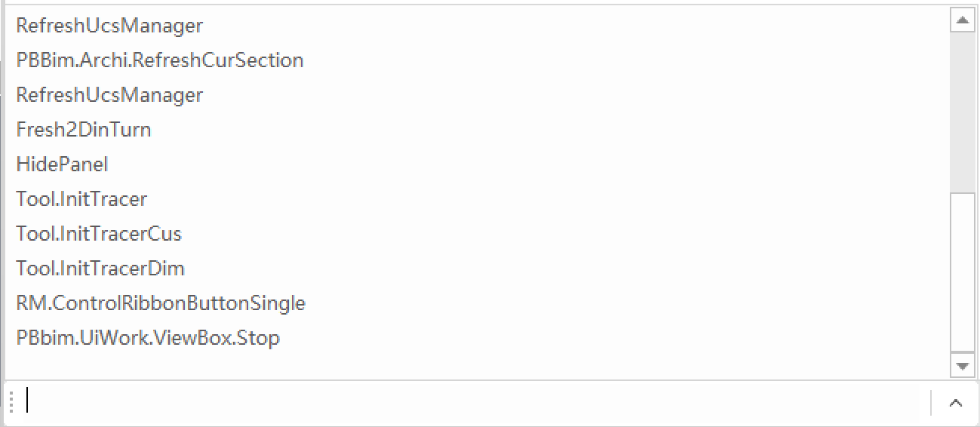980x427 pixels.
Task: Click the vertical scrollbar thumb
Action: click(x=963, y=272)
